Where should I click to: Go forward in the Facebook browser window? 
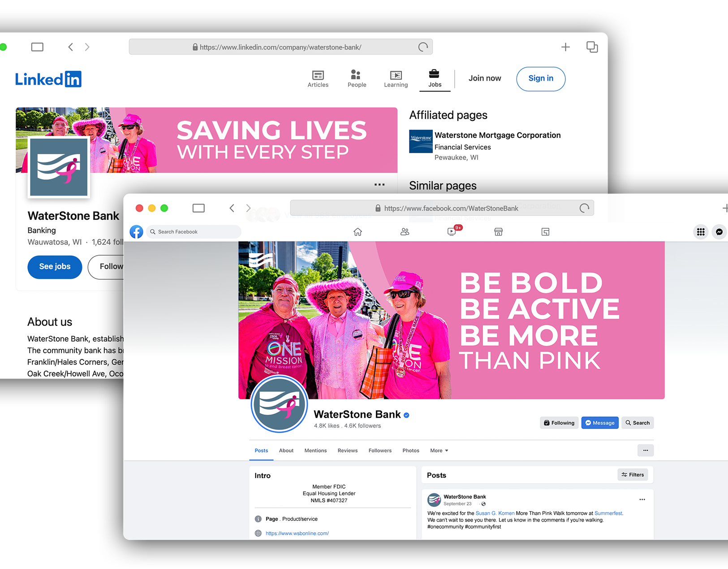coord(248,208)
